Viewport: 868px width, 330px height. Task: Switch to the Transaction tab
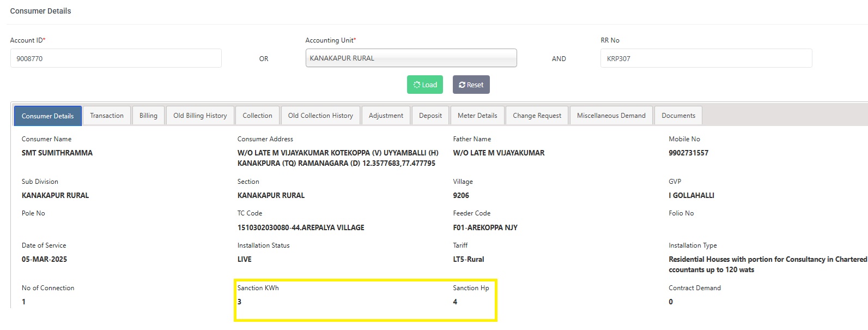tap(107, 116)
